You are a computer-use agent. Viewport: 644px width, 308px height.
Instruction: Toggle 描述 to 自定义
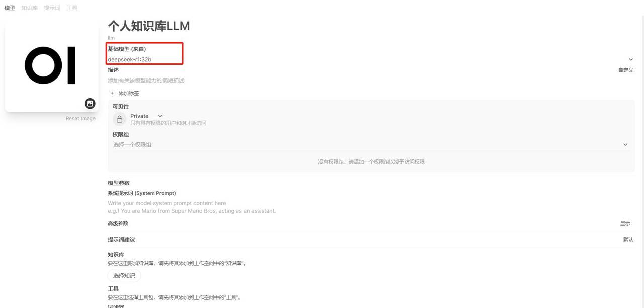(625, 70)
